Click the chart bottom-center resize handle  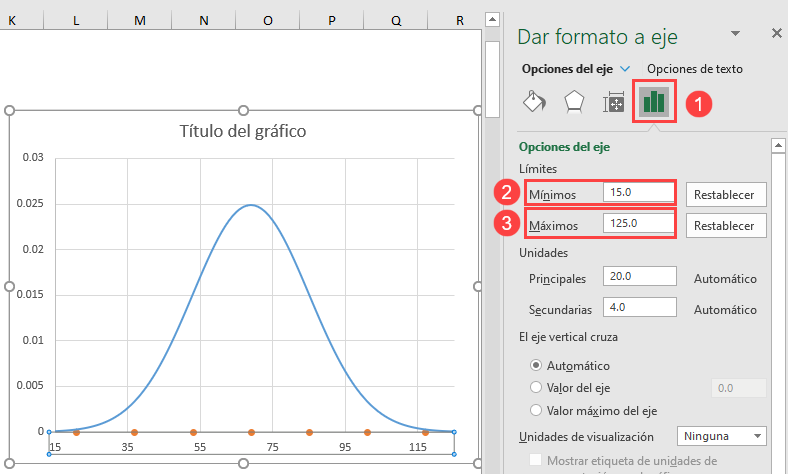(243, 463)
